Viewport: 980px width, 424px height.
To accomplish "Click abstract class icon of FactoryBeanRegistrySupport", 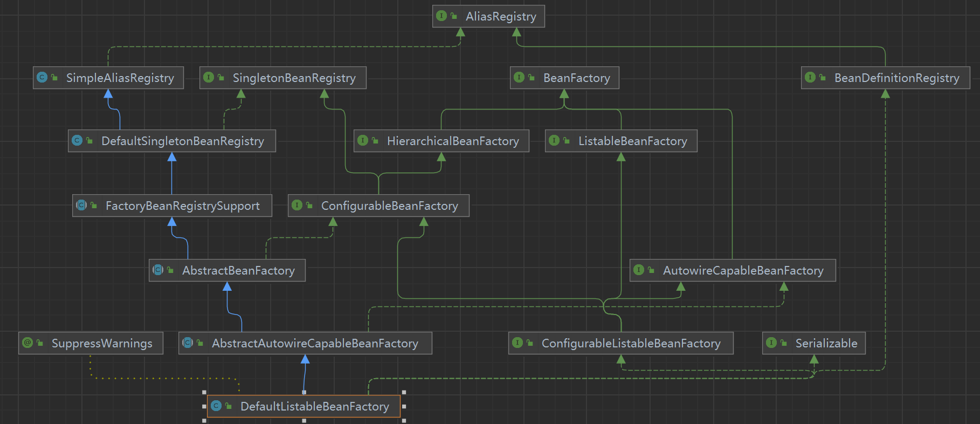I will point(81,206).
